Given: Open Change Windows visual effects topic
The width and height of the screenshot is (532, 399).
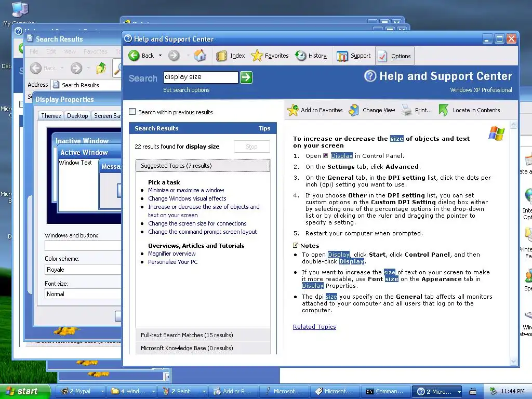Looking at the screenshot, I should [x=187, y=198].
